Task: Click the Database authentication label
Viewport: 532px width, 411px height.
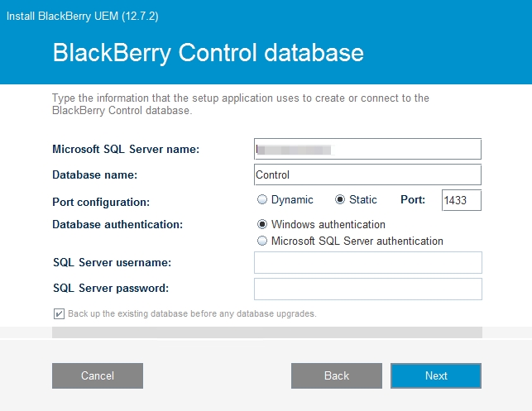Action: tap(115, 224)
